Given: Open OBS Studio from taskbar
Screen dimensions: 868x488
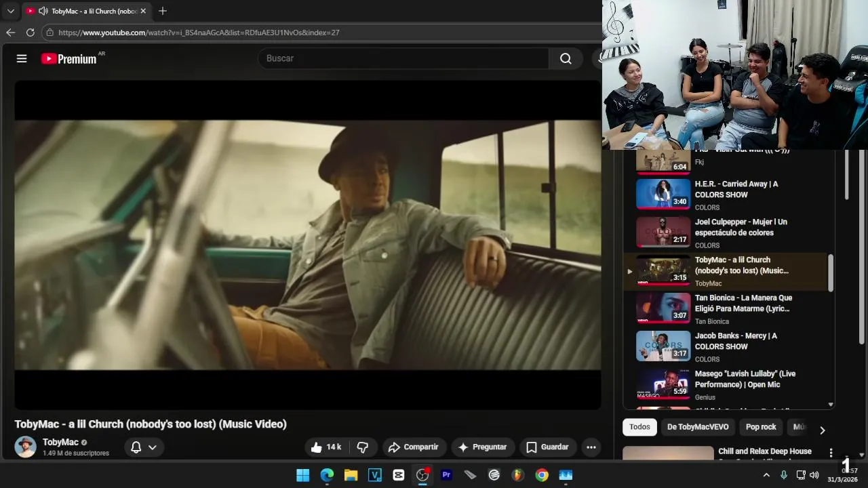Looking at the screenshot, I should (x=422, y=475).
